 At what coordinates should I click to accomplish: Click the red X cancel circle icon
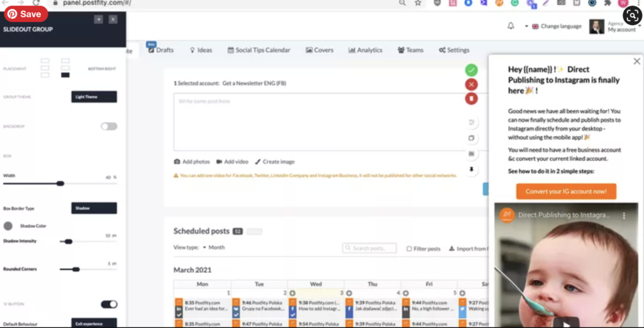pyautogui.click(x=471, y=85)
